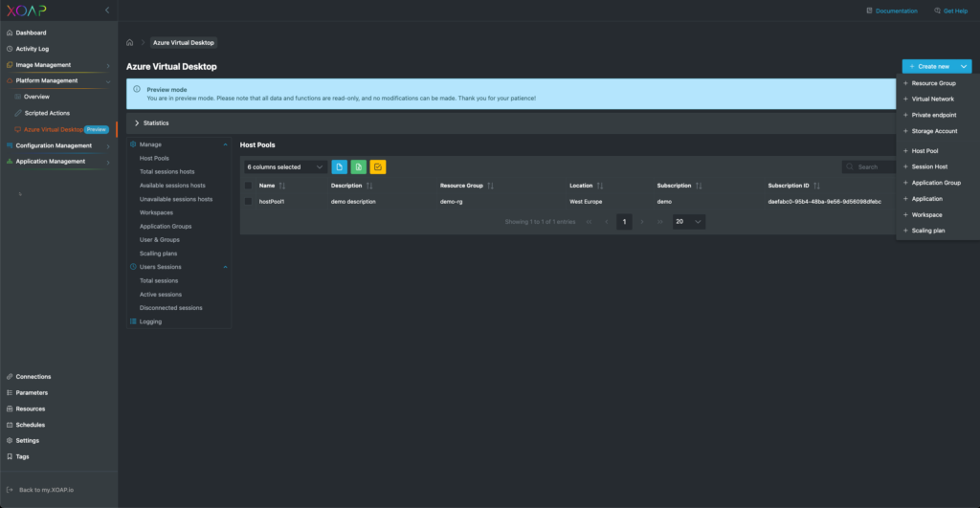Collapse the sidebar with the arrow icon

click(x=107, y=10)
